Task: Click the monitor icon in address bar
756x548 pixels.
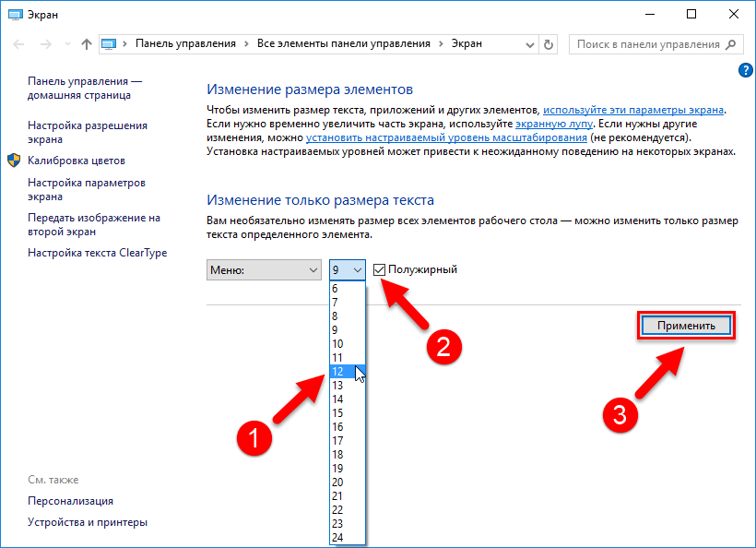Action: [111, 44]
